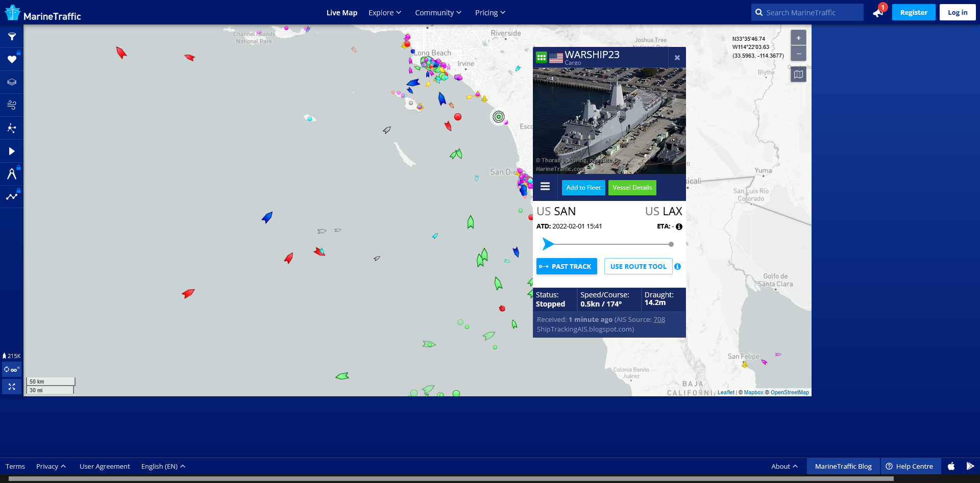980x483 pixels.
Task: Click the 215K vessels count indicator
Action: pos(12,356)
